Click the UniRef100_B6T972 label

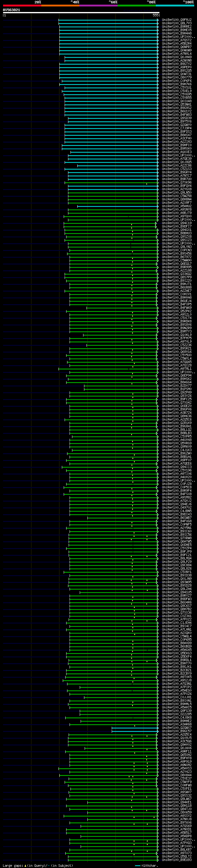pos(177,257)
